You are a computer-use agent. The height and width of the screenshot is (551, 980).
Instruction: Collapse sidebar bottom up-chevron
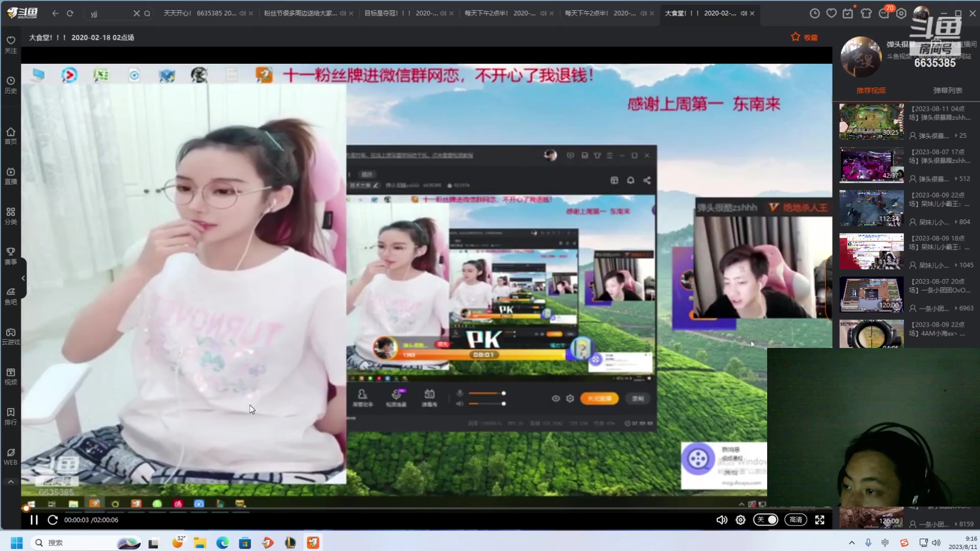tap(11, 482)
